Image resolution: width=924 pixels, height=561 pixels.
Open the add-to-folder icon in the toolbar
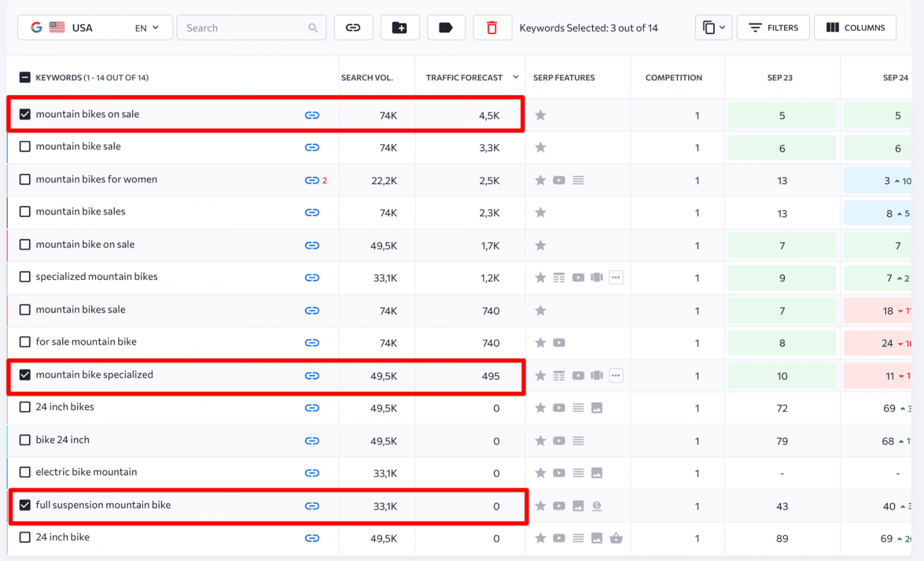(400, 27)
